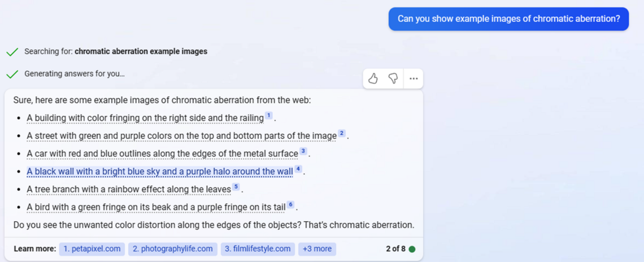Open the three-dot more options menu

413,79
